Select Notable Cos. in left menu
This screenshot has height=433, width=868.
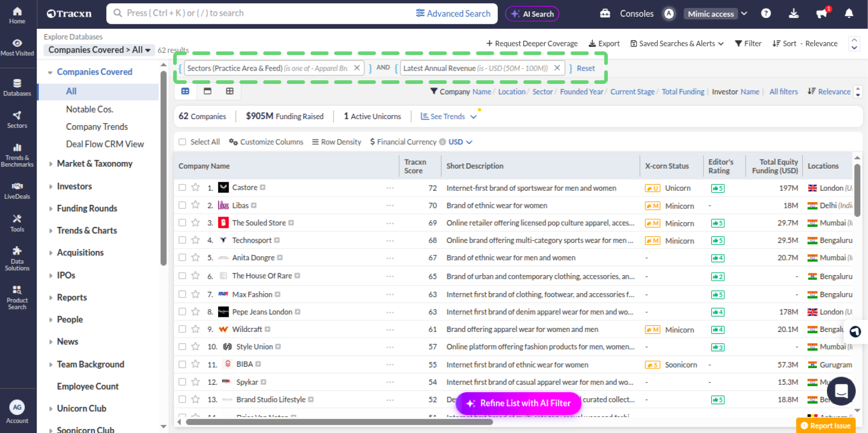click(90, 109)
